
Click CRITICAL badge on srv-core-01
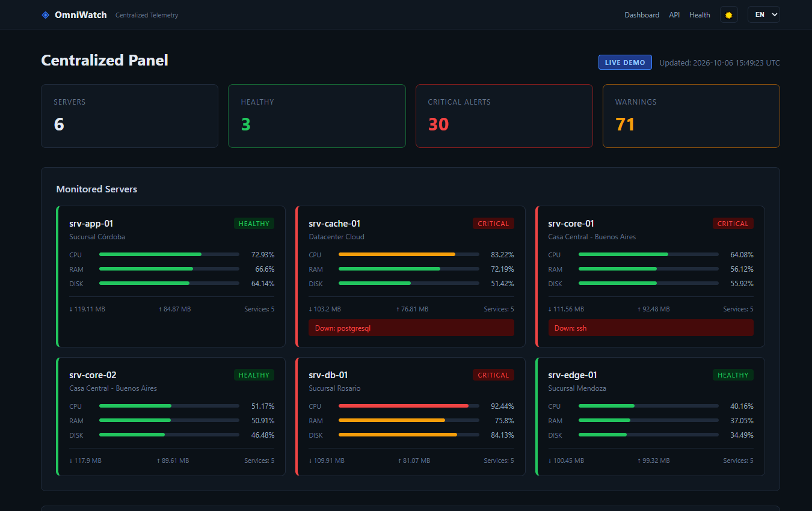pyautogui.click(x=733, y=224)
